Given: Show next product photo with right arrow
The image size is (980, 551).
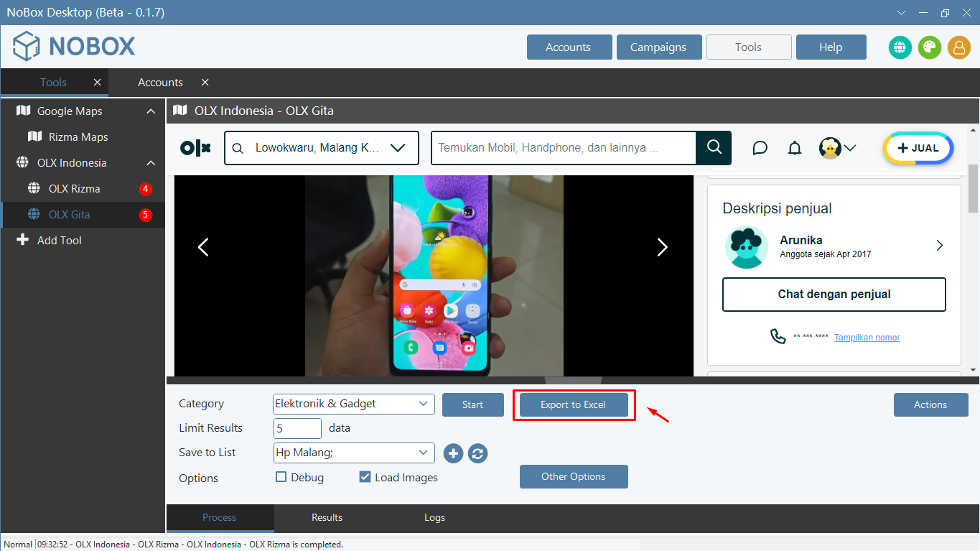Looking at the screenshot, I should point(662,247).
